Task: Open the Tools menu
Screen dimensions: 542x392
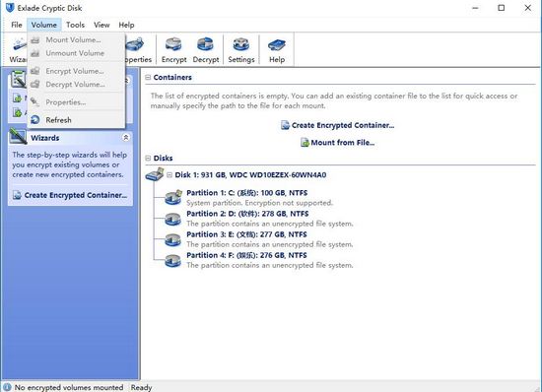Action: (x=75, y=25)
